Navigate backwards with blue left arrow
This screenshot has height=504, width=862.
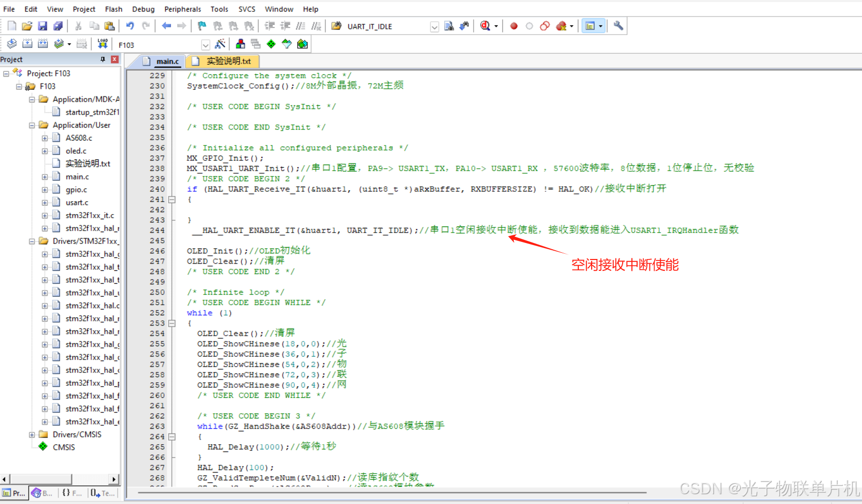coord(166,26)
